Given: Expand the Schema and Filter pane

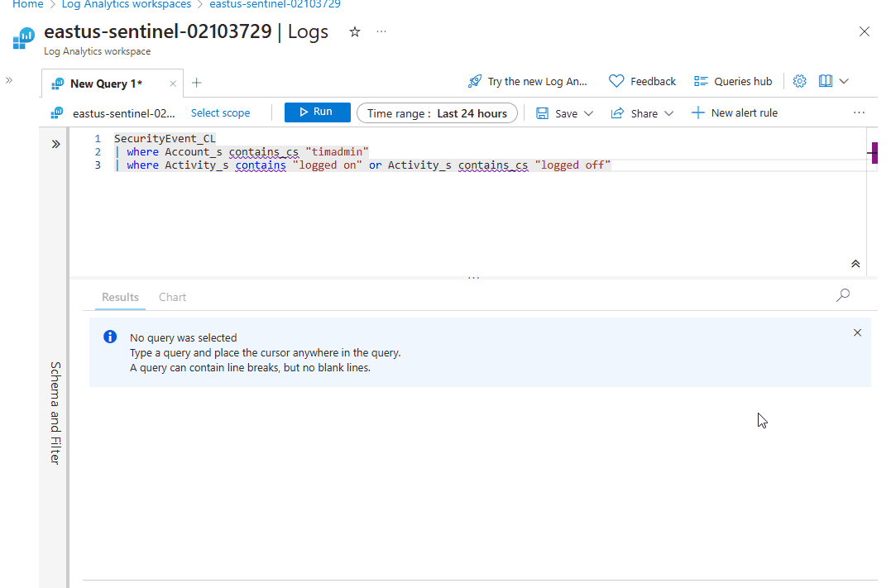Looking at the screenshot, I should (x=55, y=144).
